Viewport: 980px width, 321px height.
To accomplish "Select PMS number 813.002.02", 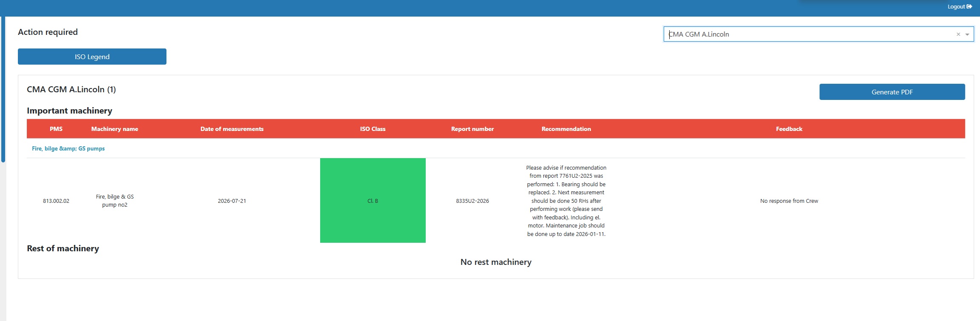I will (56, 201).
